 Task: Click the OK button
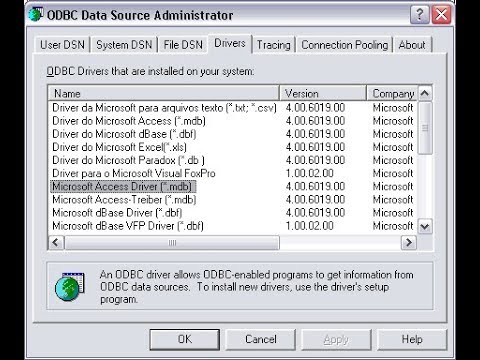[185, 339]
